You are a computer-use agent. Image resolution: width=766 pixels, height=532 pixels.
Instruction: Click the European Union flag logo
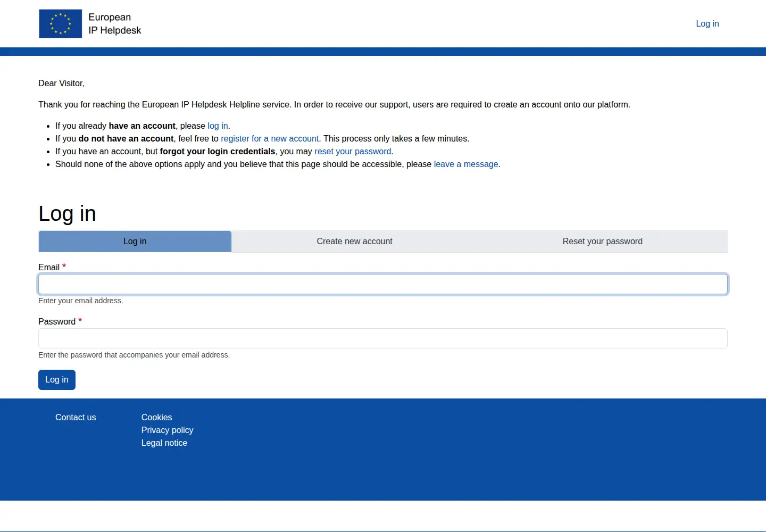tap(61, 23)
